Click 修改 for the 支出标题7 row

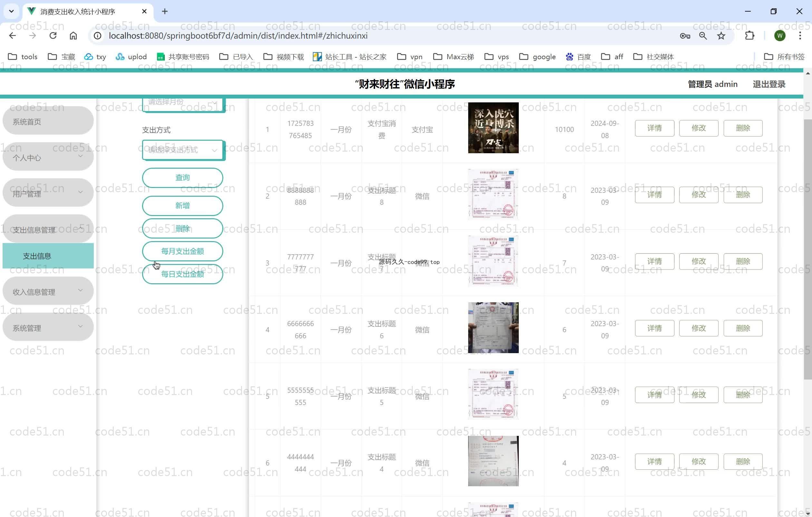[x=699, y=261]
